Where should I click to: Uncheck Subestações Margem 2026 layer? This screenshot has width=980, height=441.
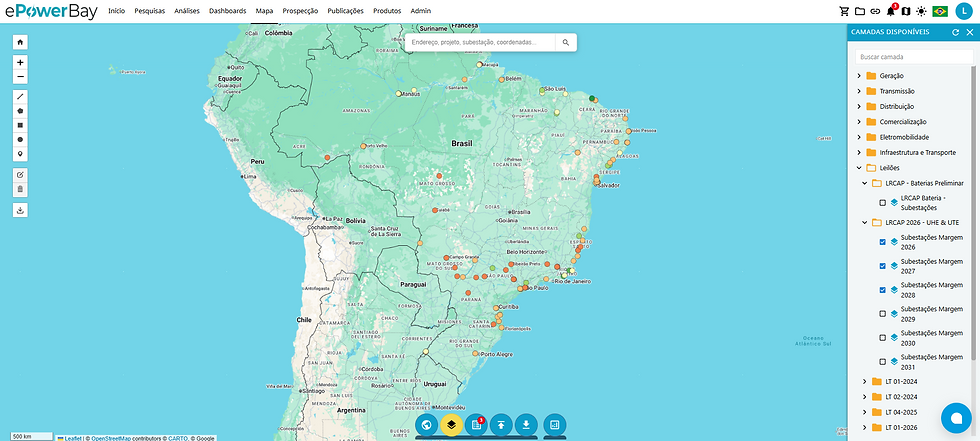pos(882,242)
